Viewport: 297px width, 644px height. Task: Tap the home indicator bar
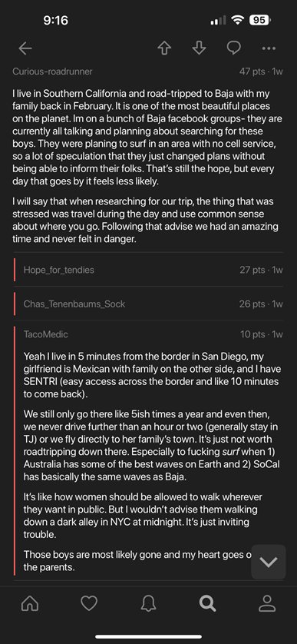click(x=149, y=636)
